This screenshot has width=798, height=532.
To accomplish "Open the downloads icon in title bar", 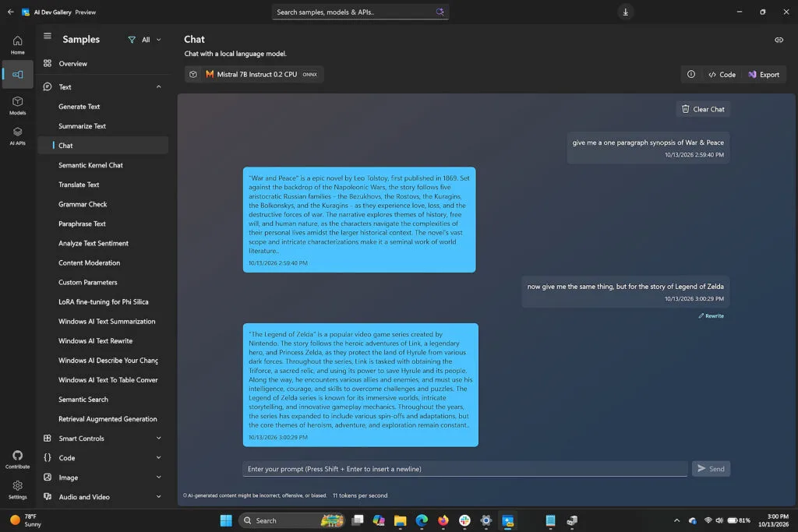I will pyautogui.click(x=626, y=12).
